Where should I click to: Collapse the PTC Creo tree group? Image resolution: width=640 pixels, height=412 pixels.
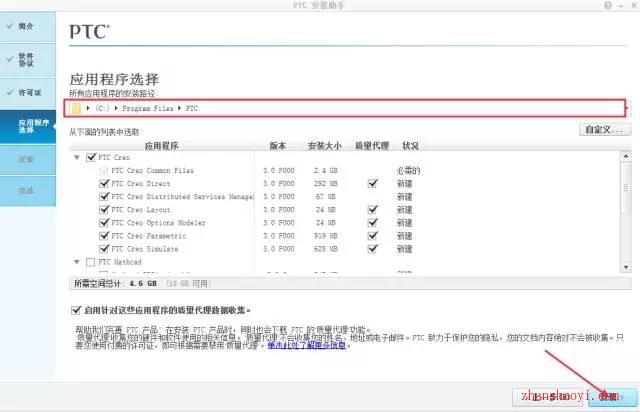click(77, 157)
